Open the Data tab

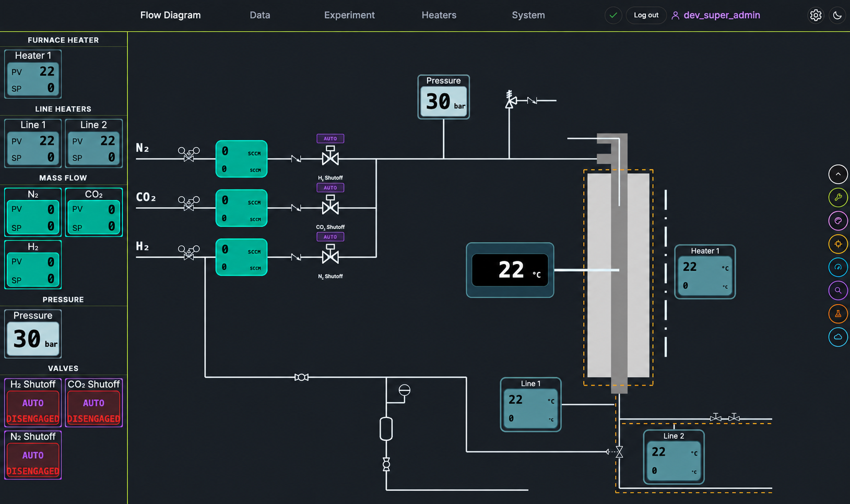click(x=259, y=15)
